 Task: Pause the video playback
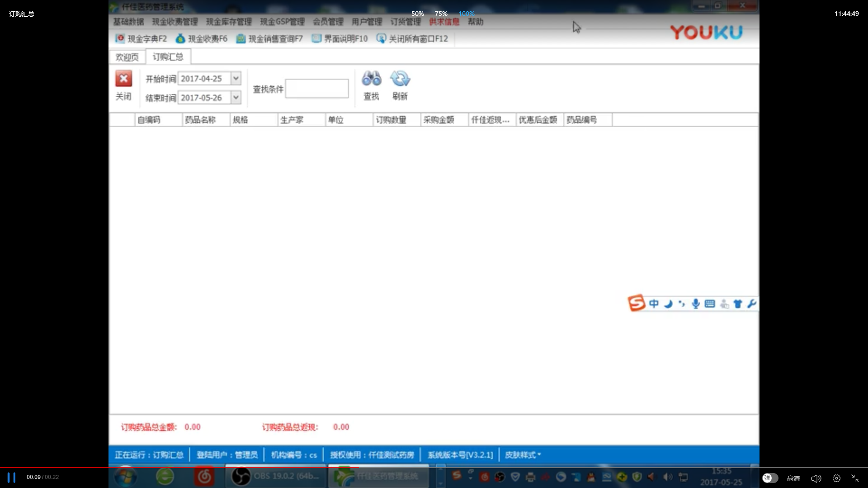(x=11, y=478)
